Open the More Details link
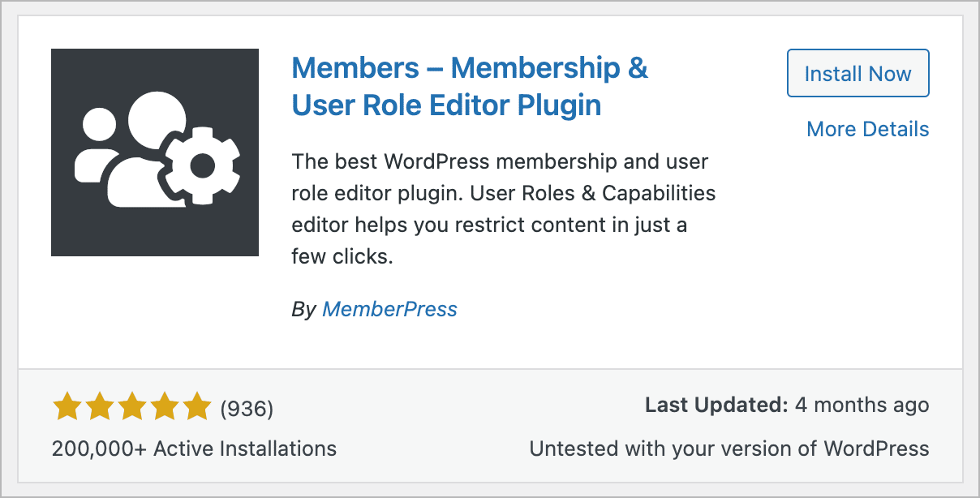The height and width of the screenshot is (498, 980). pyautogui.click(x=867, y=129)
